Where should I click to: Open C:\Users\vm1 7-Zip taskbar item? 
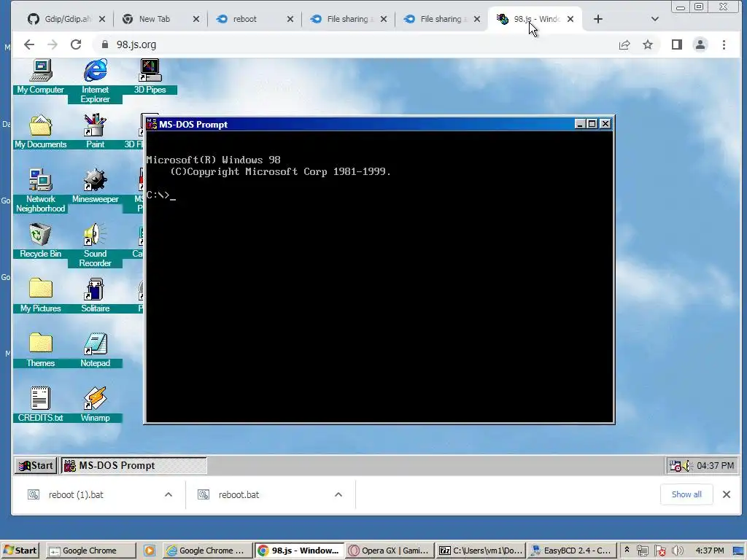click(x=481, y=551)
